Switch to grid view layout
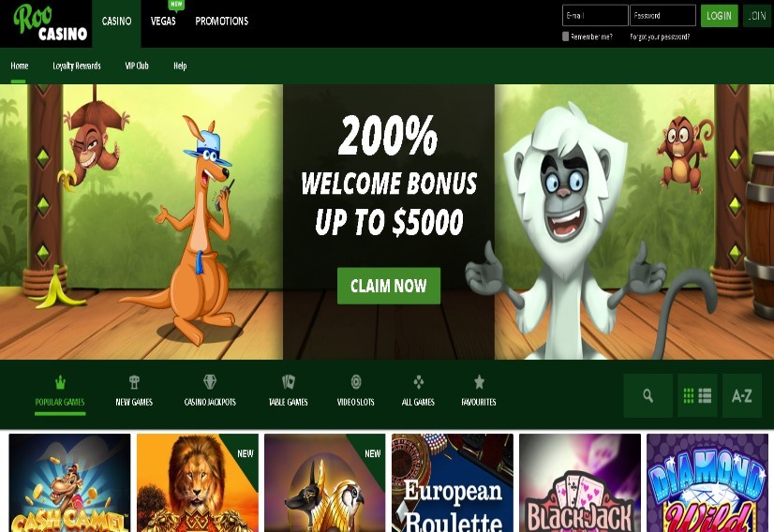This screenshot has width=774, height=532. [x=689, y=396]
